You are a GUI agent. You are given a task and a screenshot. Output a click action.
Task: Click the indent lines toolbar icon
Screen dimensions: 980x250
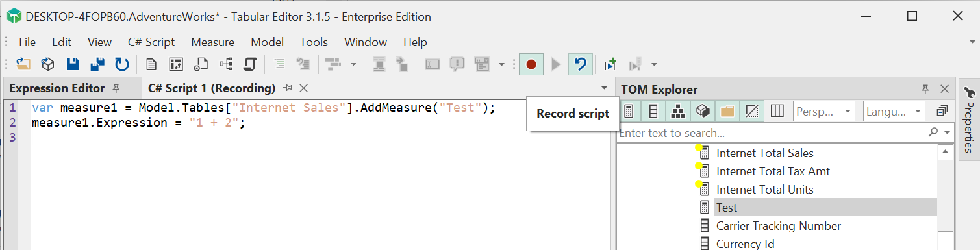pos(279,64)
